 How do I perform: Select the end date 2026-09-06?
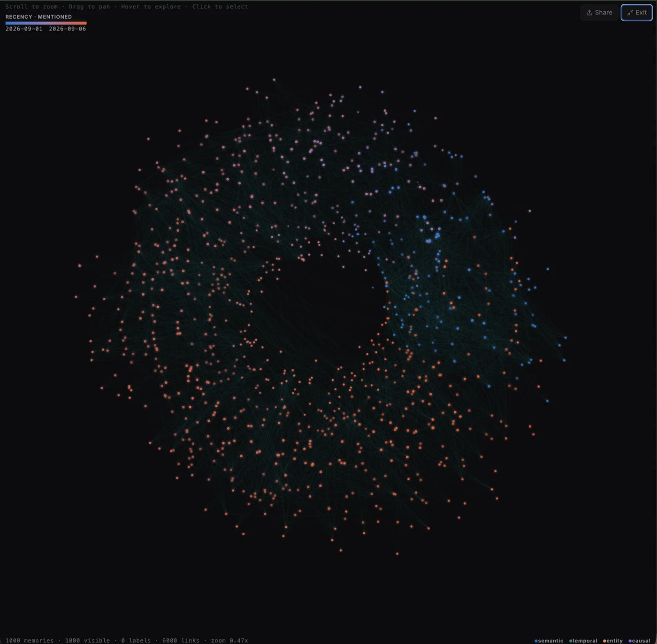click(68, 29)
